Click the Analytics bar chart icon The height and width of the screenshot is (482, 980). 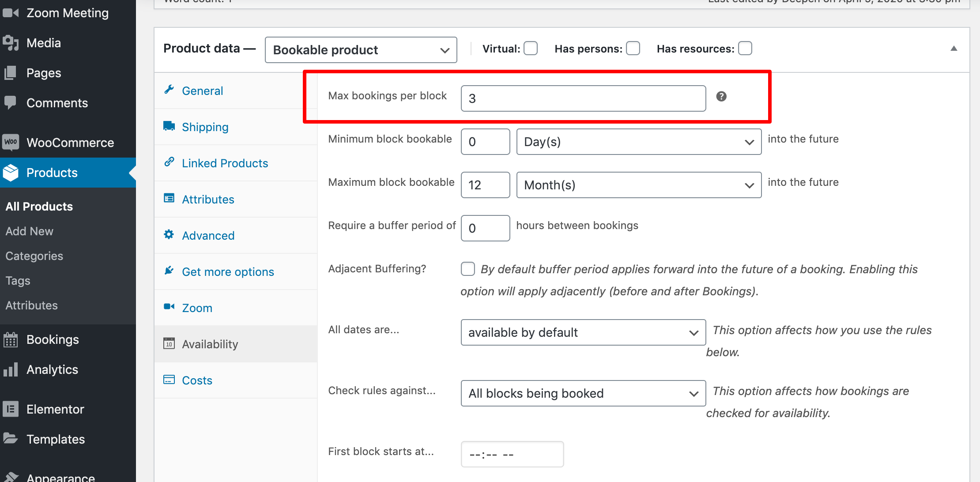pyautogui.click(x=11, y=369)
